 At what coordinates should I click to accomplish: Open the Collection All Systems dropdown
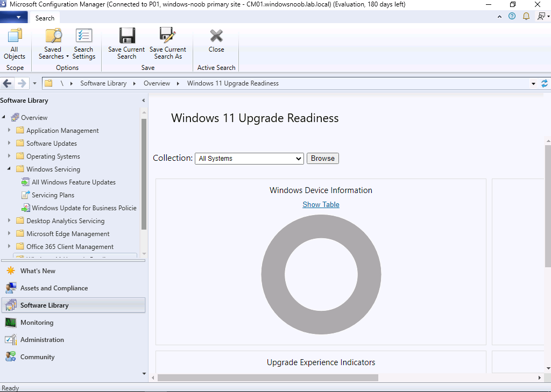coord(249,159)
